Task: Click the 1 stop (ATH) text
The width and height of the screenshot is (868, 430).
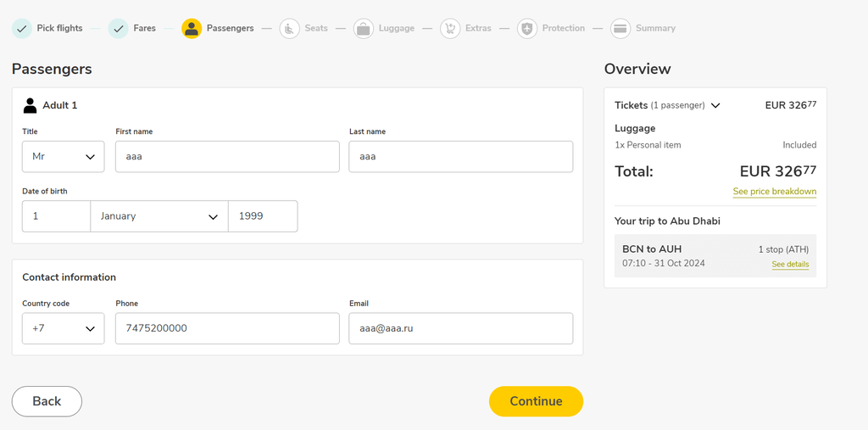Action: point(783,249)
